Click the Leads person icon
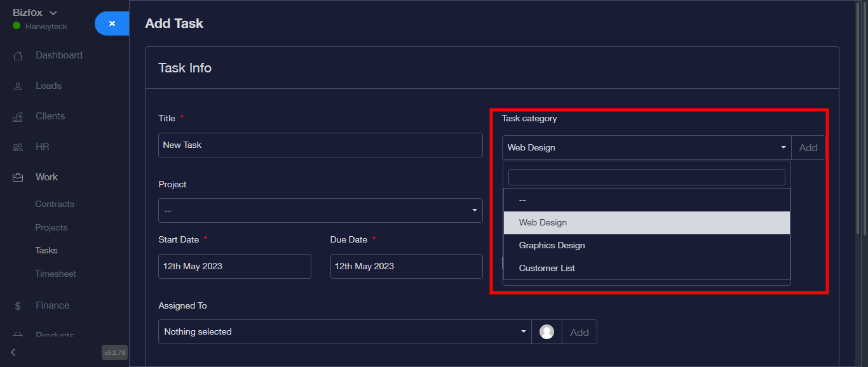 18,86
